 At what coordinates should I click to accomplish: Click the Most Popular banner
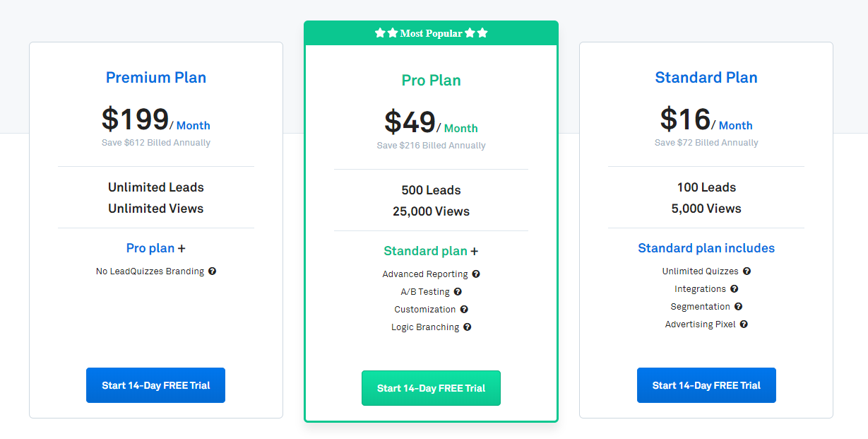point(431,33)
